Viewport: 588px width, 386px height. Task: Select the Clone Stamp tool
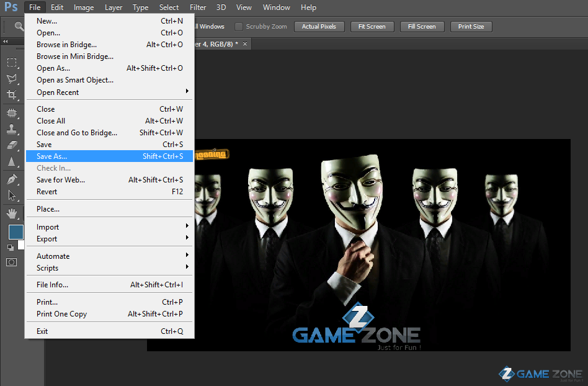(12, 129)
